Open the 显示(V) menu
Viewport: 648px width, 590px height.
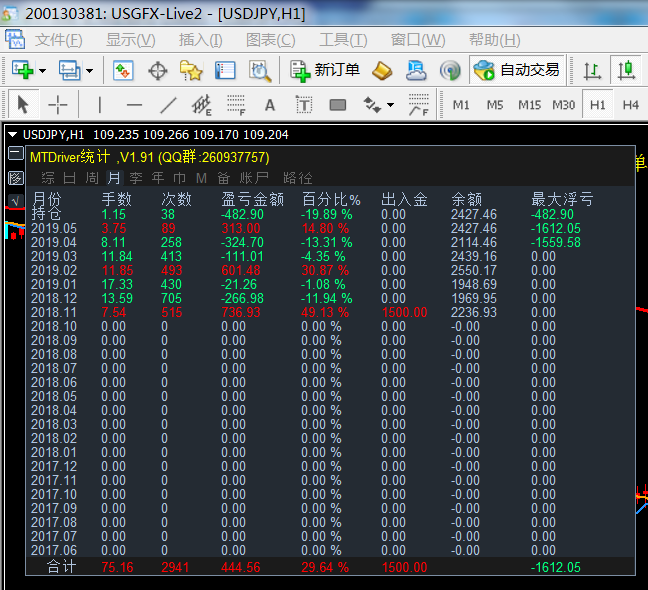131,40
